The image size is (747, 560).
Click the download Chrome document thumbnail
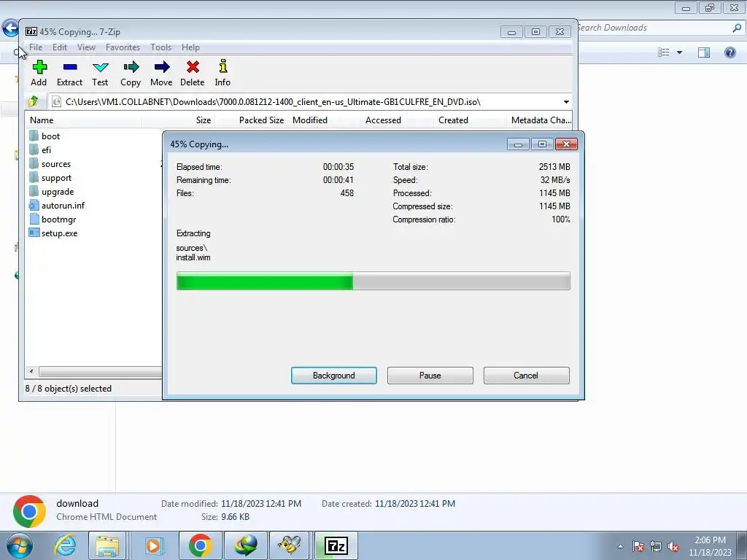point(29,511)
